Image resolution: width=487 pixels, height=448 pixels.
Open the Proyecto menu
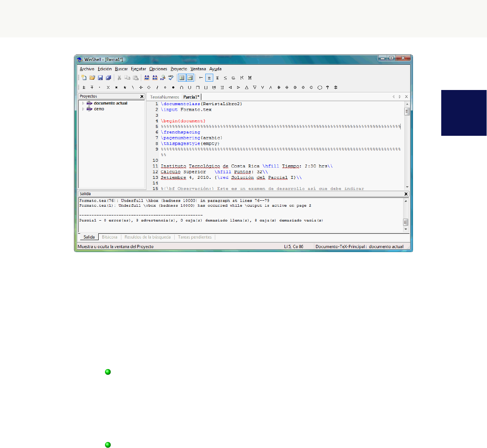(x=179, y=69)
